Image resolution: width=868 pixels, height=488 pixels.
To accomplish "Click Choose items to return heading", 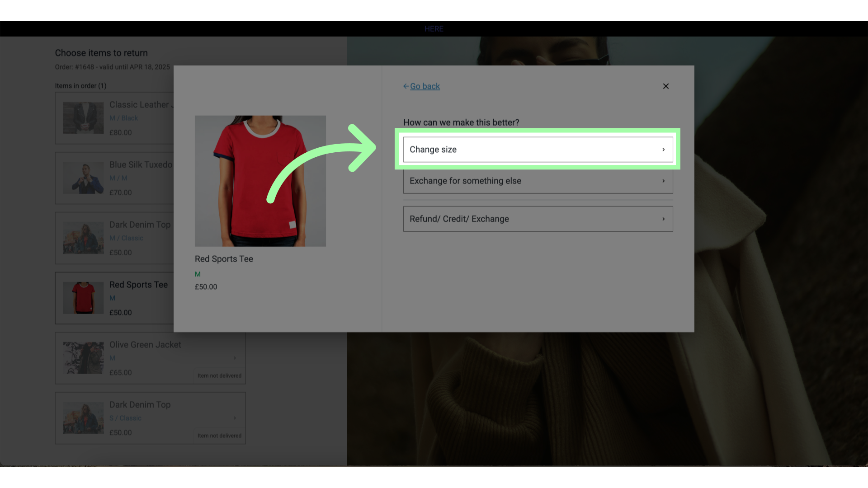I will 101,53.
